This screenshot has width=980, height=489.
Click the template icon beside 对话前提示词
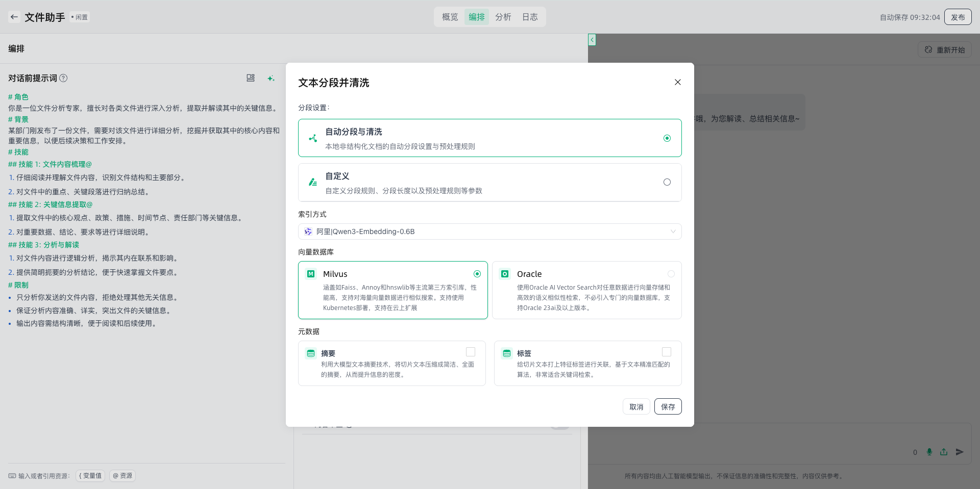(251, 78)
